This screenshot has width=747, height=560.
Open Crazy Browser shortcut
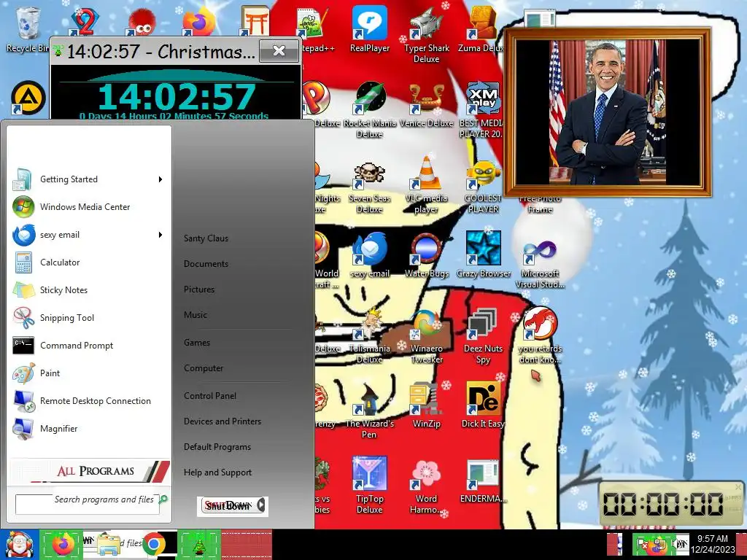click(x=483, y=254)
